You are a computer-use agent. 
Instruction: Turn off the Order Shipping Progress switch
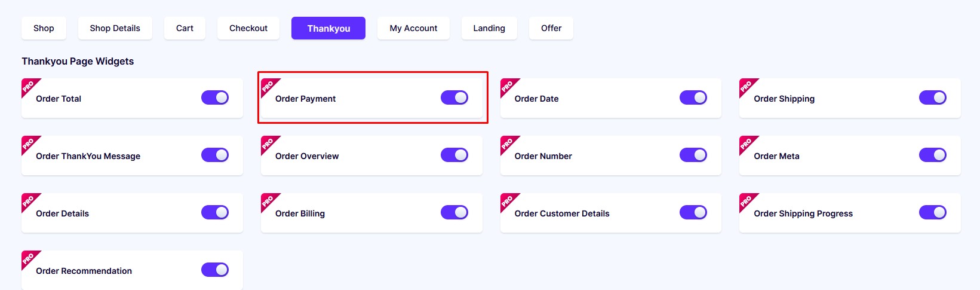pyautogui.click(x=933, y=212)
